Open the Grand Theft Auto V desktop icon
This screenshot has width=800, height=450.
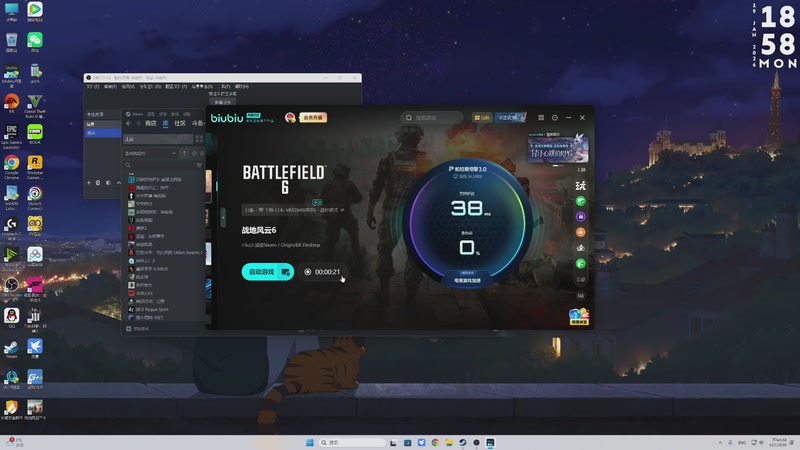coord(35,106)
